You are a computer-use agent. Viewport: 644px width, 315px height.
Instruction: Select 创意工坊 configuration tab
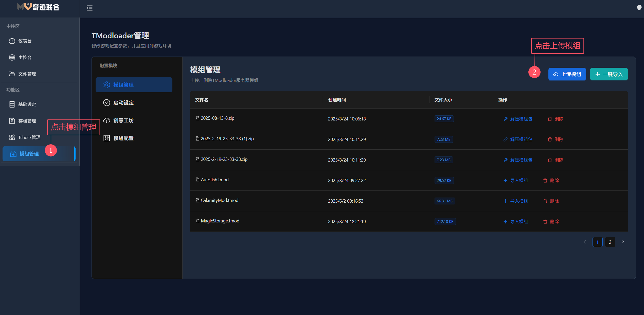(123, 120)
